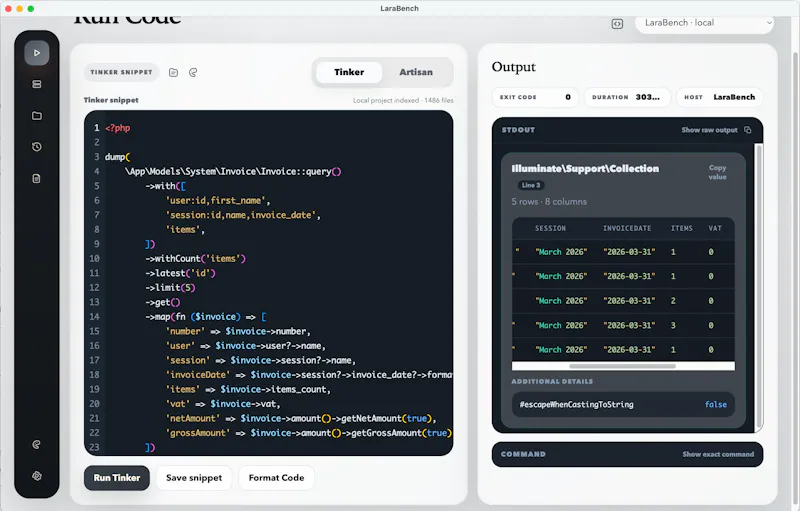
Task: Click the 'session:id,name,invoice_date' code line
Action: (243, 215)
